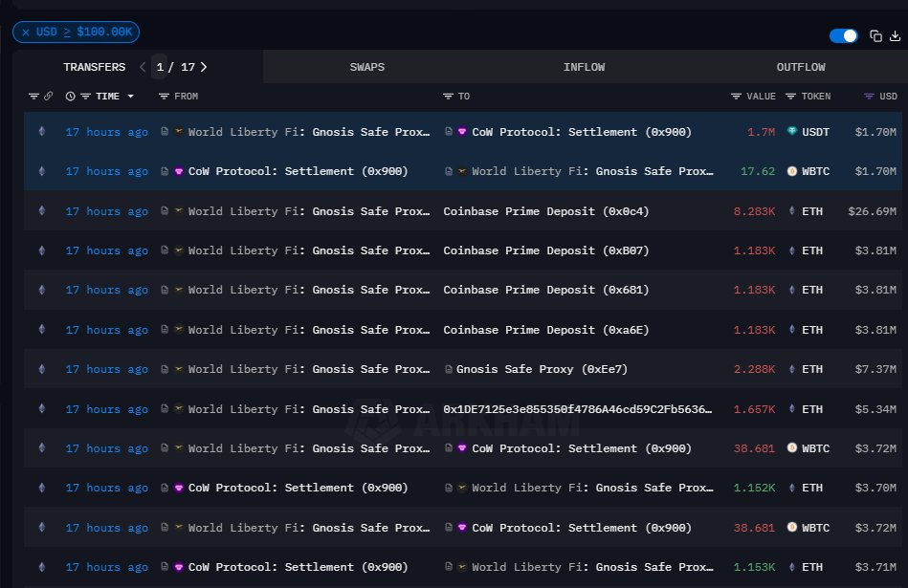Viewport: 908px width, 588px height.
Task: Click the 1.7M value cell
Action: pos(761,132)
